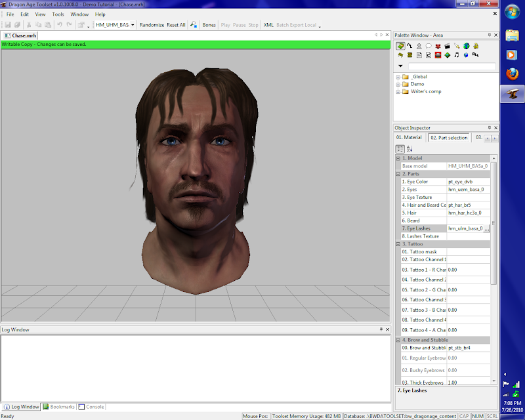Open the HM_UHM_BAS model dropdown

[x=133, y=25]
